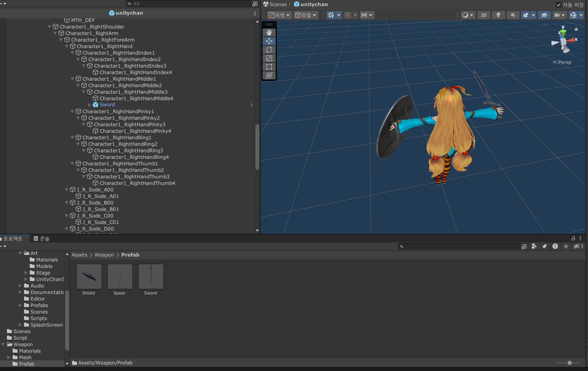Click the Project panel lock icon
This screenshot has width=588, height=371.
(573, 239)
